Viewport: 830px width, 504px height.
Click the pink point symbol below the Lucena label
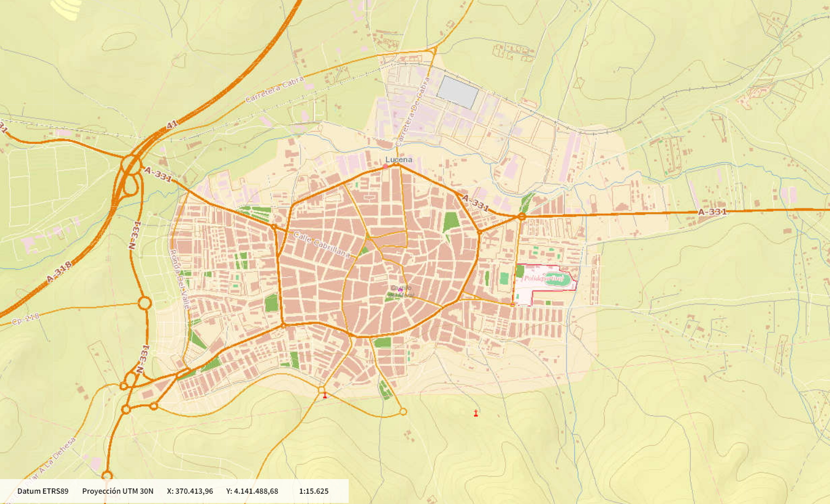(385, 167)
